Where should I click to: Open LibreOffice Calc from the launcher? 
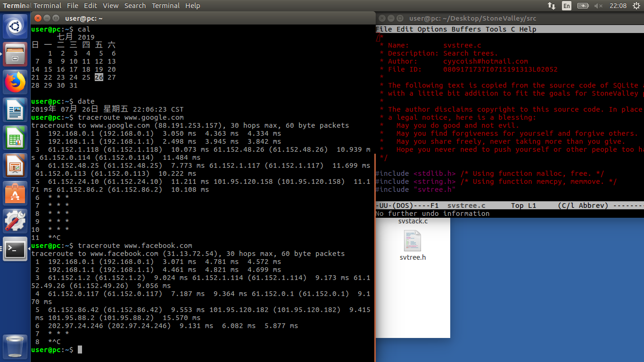15,138
